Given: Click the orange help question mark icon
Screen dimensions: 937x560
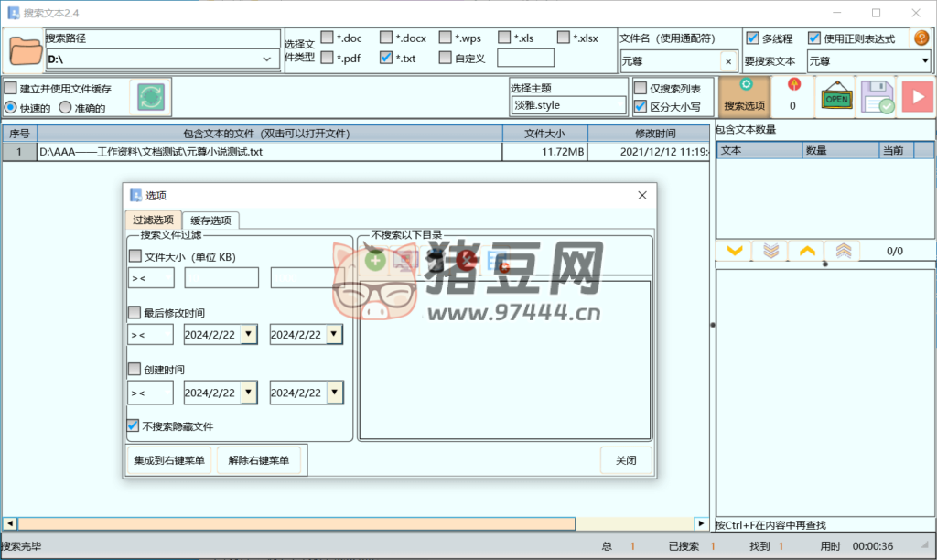Looking at the screenshot, I should click(x=921, y=38).
